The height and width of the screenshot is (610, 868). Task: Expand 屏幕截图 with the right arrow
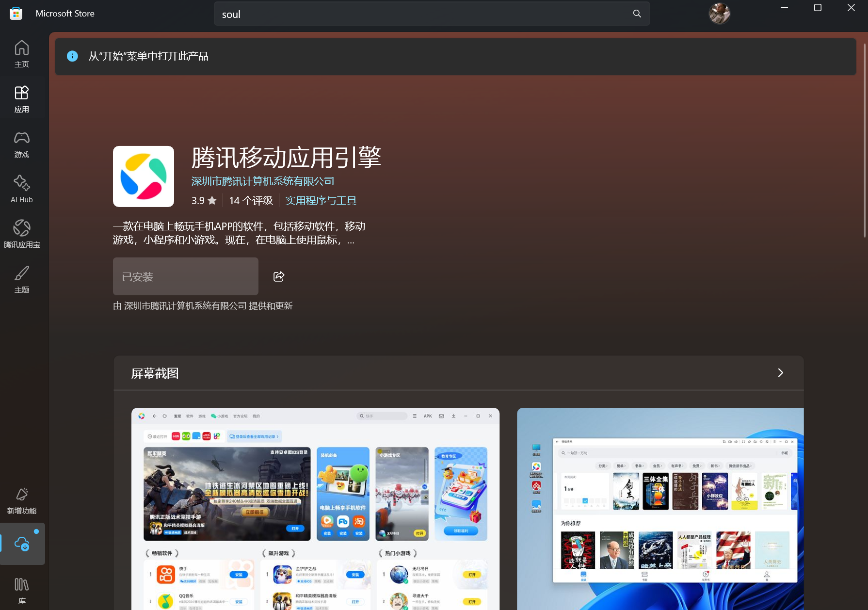click(x=780, y=373)
